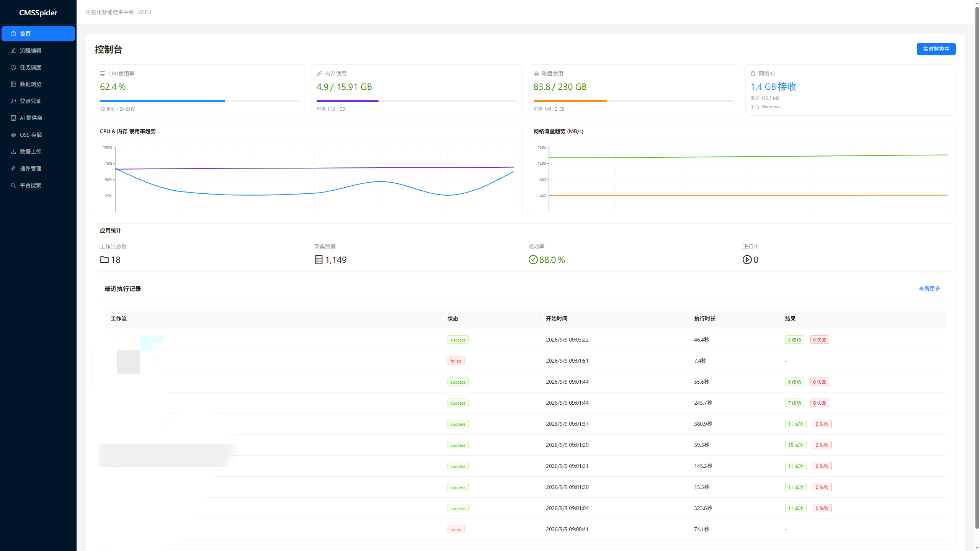The width and height of the screenshot is (980, 551).
Task: Click the 成功率 checkmark circle icon
Action: (533, 260)
